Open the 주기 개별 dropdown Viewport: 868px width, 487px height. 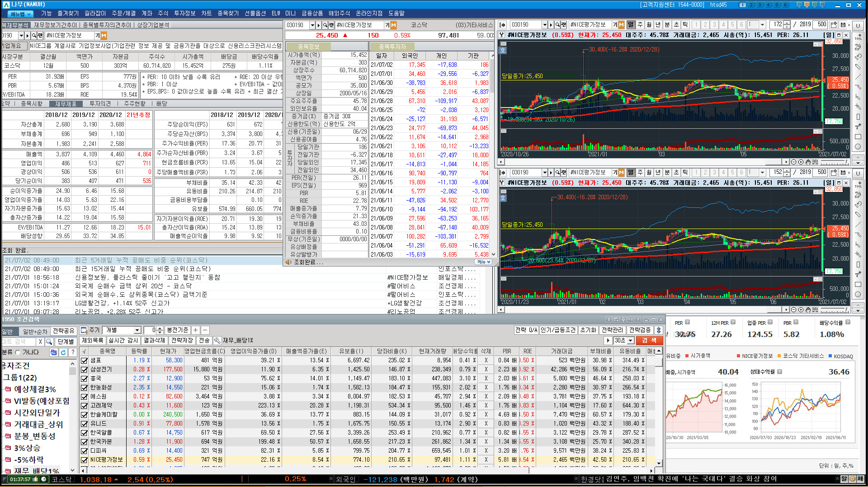[x=137, y=330]
